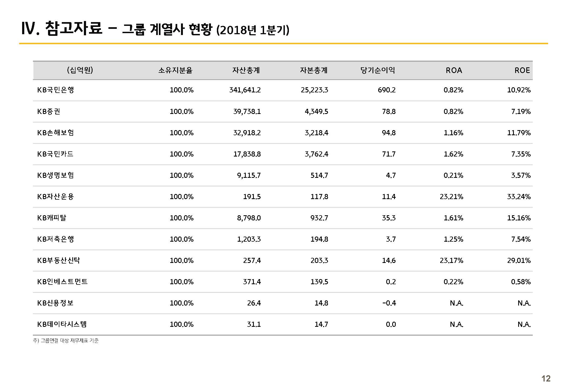This screenshot has width=567, height=392.
Task: Click the row label 'KB부동산신탁'
Action: [x=59, y=260]
